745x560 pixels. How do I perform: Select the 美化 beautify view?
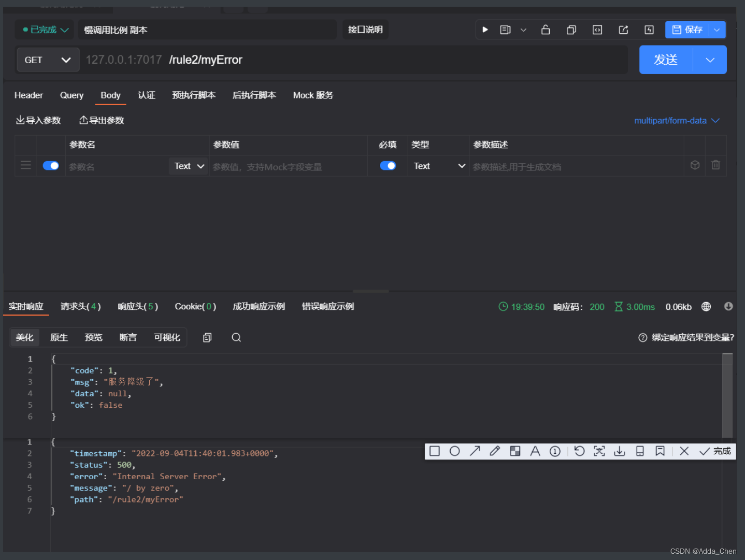(x=24, y=337)
